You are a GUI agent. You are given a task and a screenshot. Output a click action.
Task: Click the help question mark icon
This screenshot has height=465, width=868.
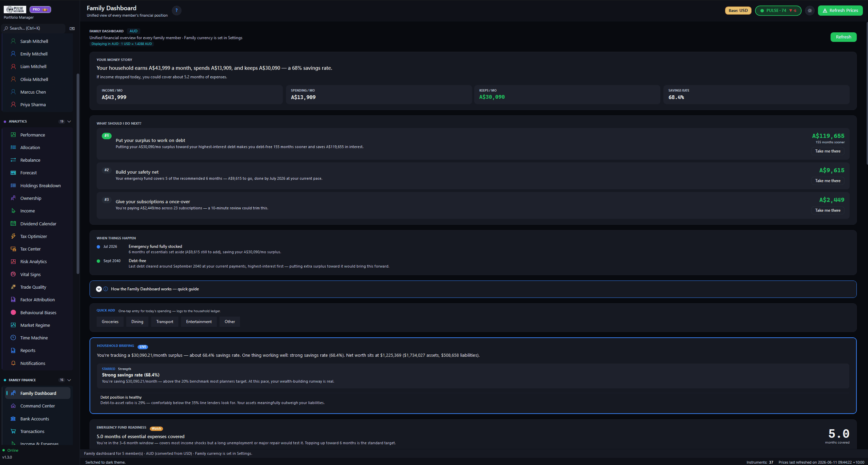176,11
